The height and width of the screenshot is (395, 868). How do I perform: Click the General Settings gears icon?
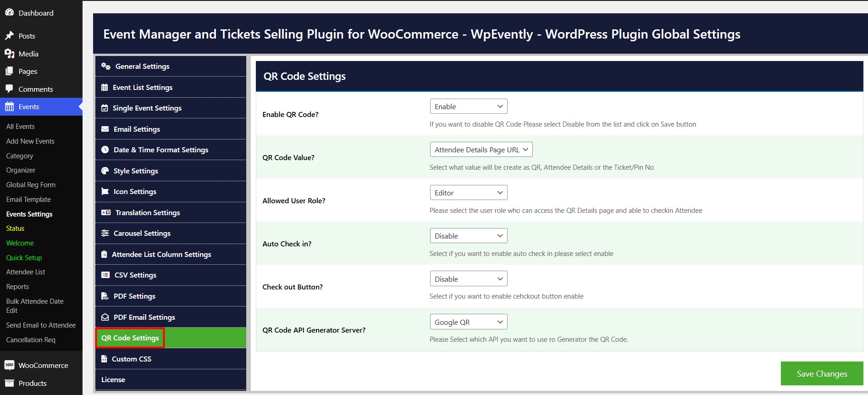(x=106, y=66)
